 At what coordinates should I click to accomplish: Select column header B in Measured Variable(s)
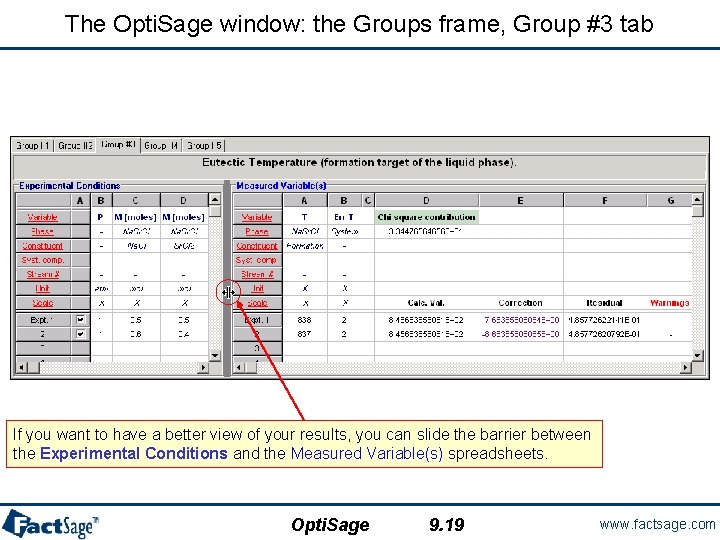[344, 201]
